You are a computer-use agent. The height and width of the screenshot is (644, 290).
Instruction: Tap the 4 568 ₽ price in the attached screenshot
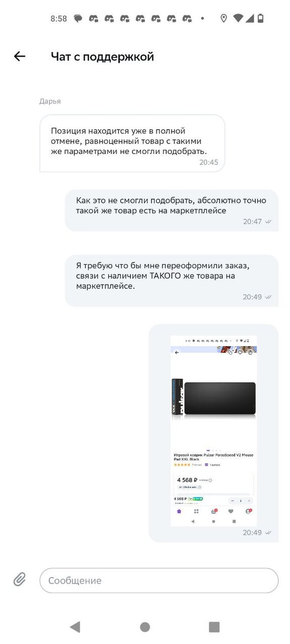point(187,480)
